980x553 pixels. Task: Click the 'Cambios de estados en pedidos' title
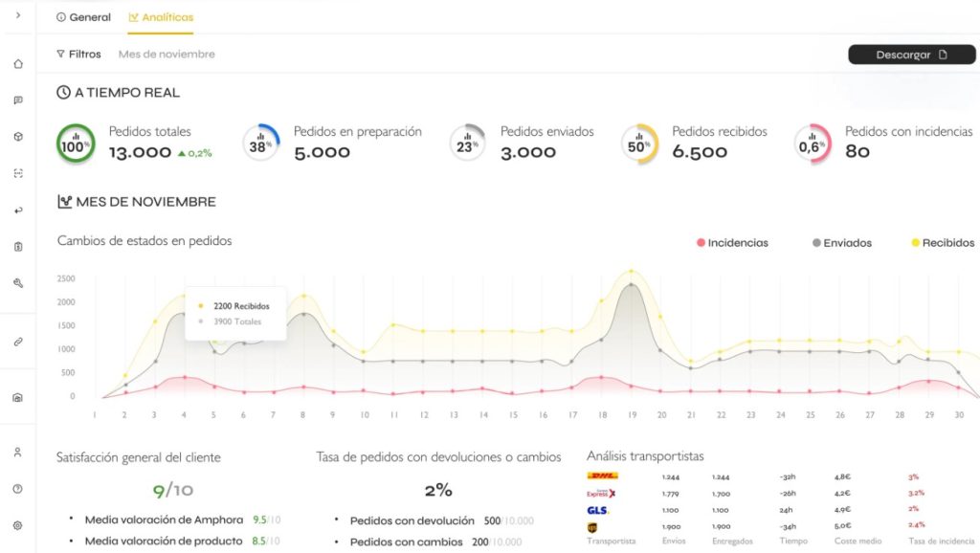click(x=145, y=240)
